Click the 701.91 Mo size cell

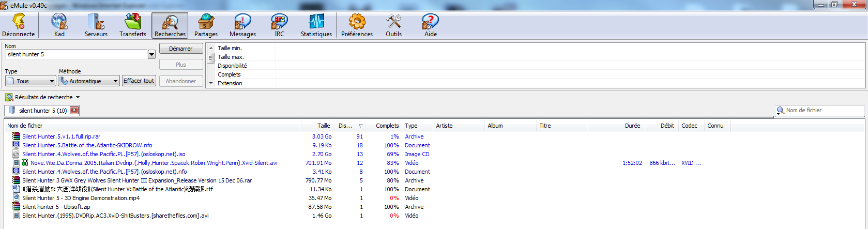[318, 163]
